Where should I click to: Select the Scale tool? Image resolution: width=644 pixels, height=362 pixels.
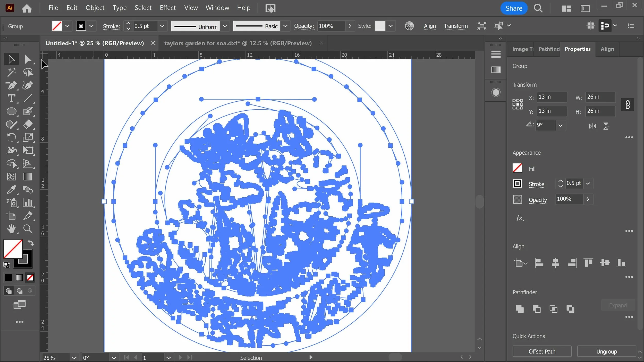(x=28, y=137)
